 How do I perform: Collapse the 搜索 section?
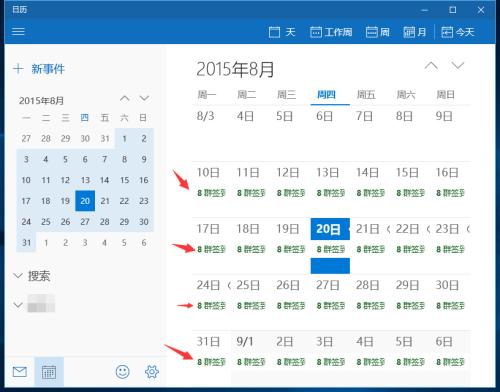tap(32, 276)
